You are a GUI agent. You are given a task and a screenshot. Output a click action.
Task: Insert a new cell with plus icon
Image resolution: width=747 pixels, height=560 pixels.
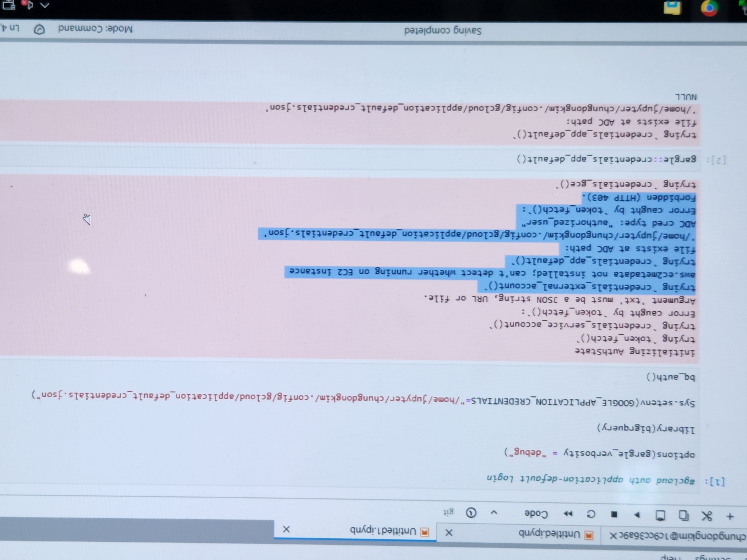730,517
